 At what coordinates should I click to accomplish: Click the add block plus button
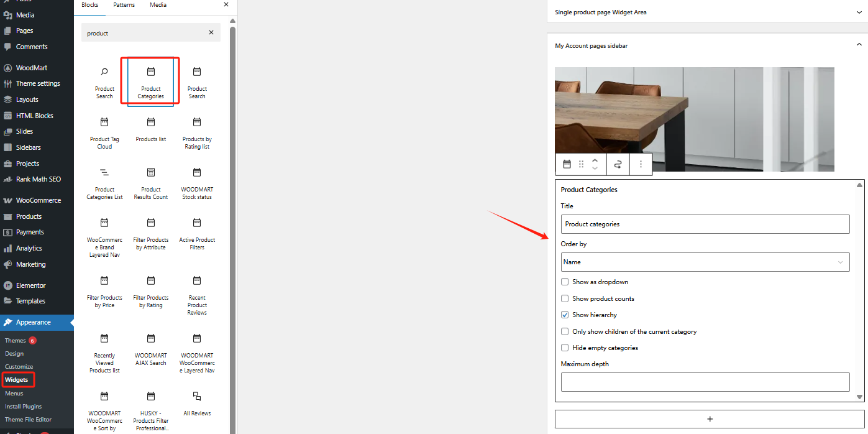coord(710,419)
